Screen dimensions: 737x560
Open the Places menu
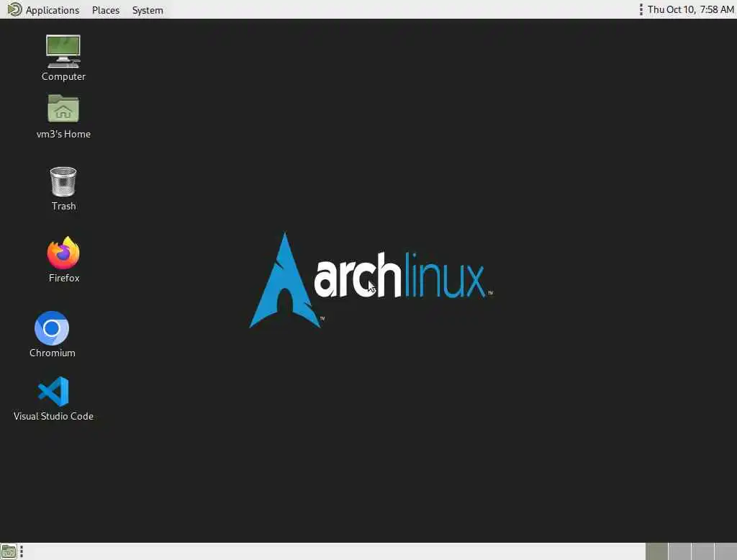106,10
